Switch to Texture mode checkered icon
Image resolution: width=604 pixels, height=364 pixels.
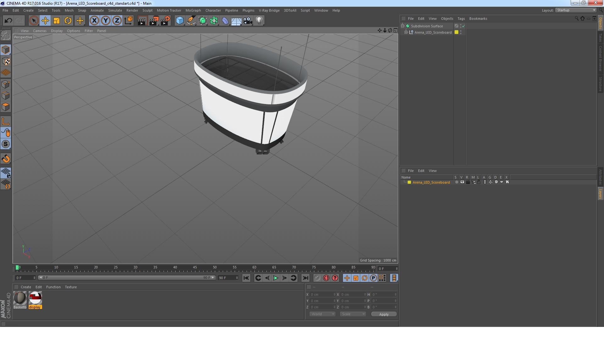point(6,61)
